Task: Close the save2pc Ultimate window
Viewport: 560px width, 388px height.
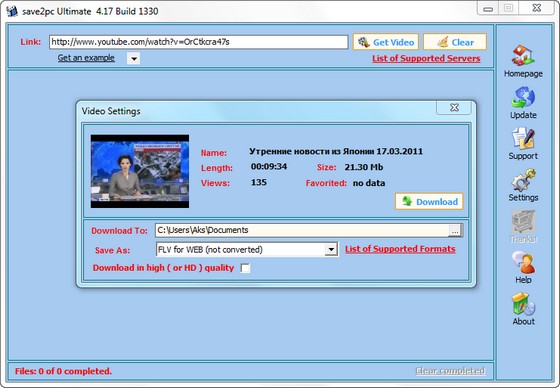Action: 536,8
